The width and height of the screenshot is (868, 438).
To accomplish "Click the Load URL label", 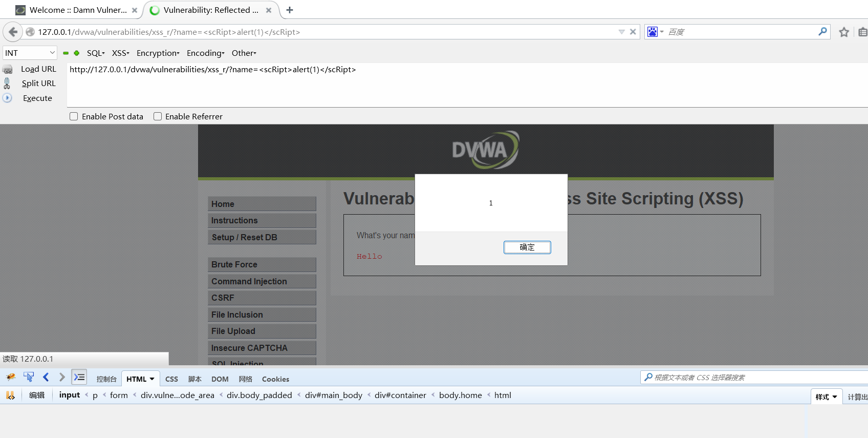I will tap(38, 69).
